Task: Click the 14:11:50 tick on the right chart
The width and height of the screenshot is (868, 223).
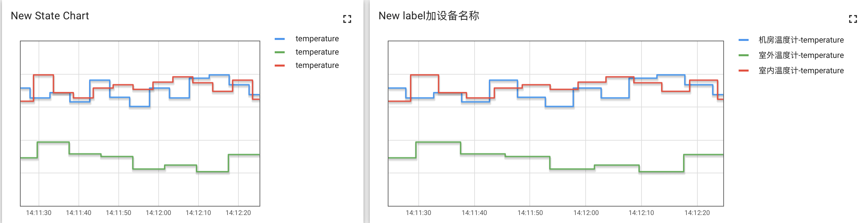Action: pyautogui.click(x=530, y=213)
